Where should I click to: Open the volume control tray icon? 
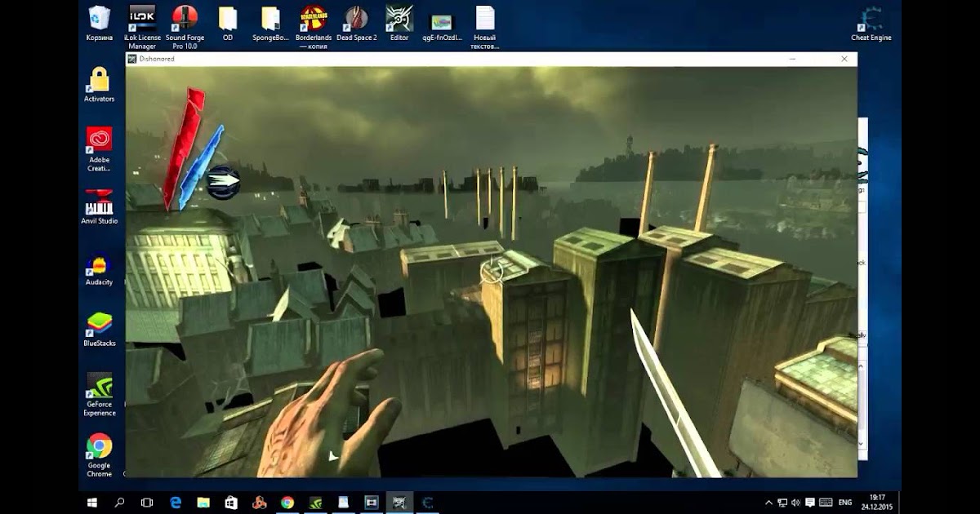[x=796, y=503]
